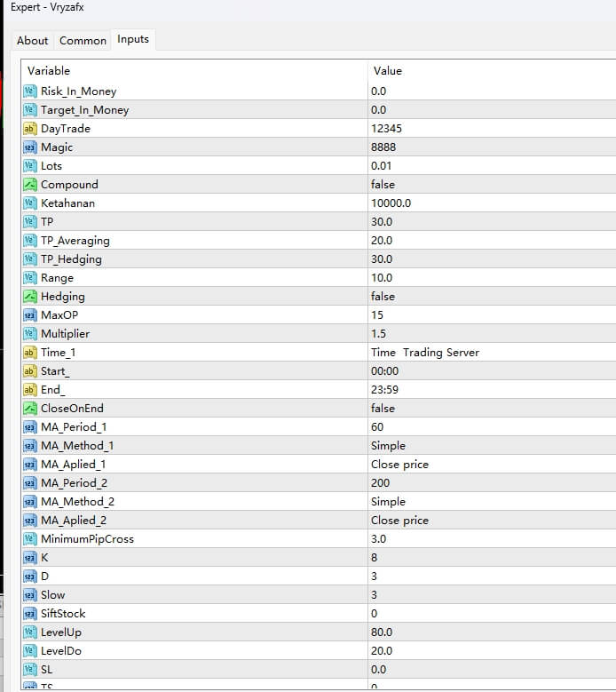The width and height of the screenshot is (616, 692).
Task: Click the MA_Period_2 integer icon
Action: point(29,483)
